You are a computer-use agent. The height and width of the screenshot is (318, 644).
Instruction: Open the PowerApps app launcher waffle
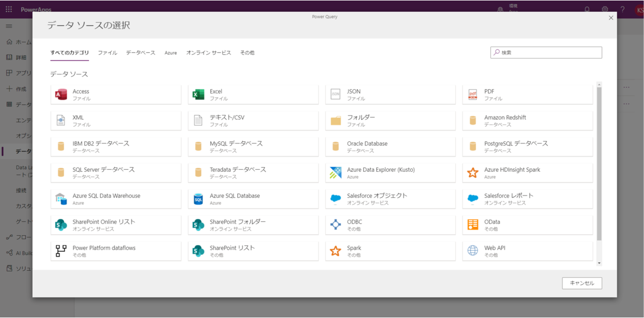tap(9, 10)
